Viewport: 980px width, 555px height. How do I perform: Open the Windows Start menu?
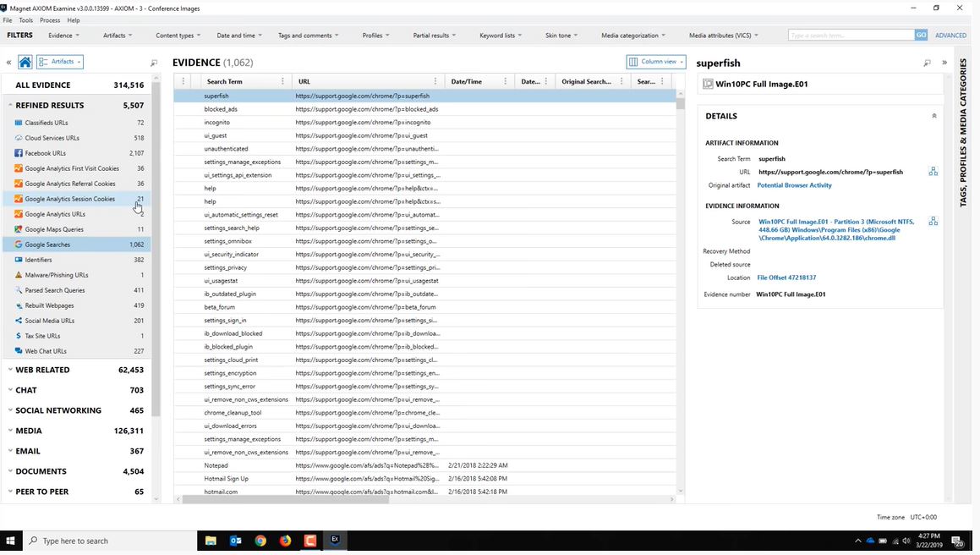11,541
